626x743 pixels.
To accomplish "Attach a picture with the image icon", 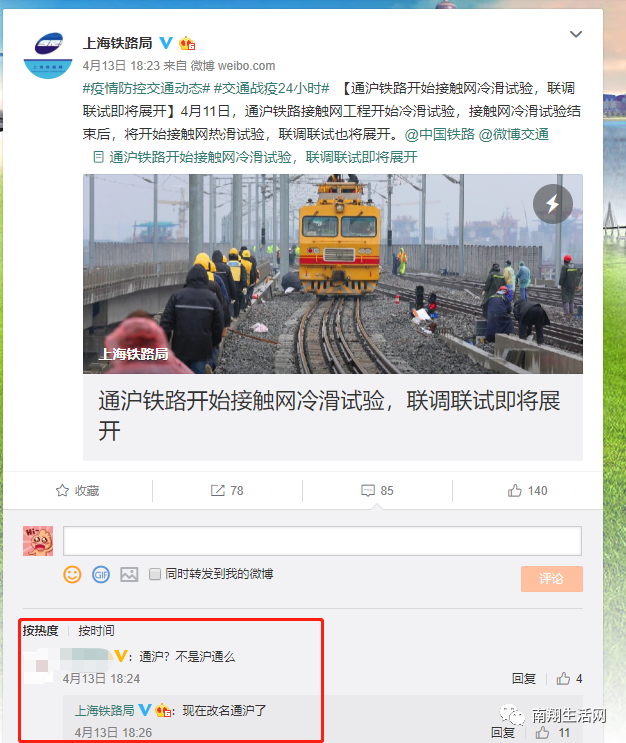I will coord(129,574).
